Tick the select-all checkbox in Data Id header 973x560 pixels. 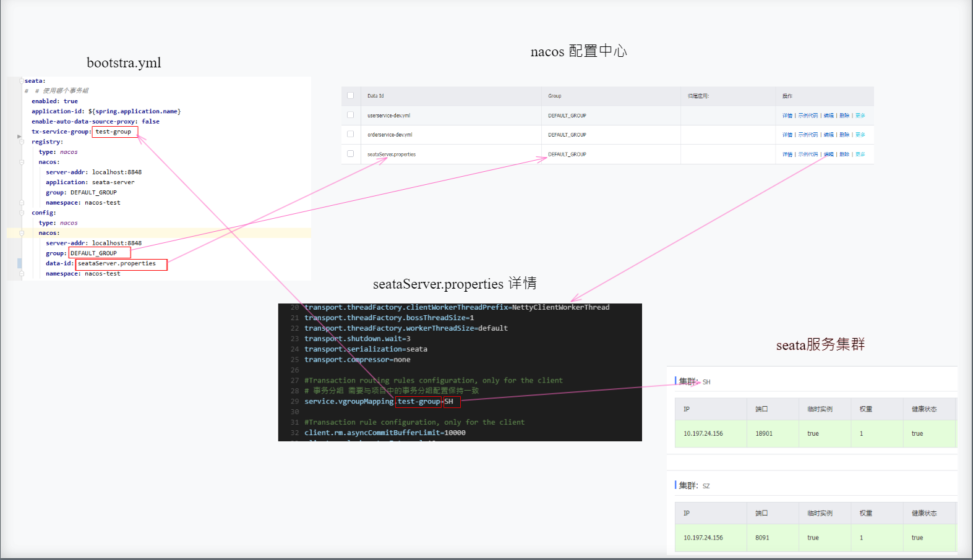pos(351,96)
